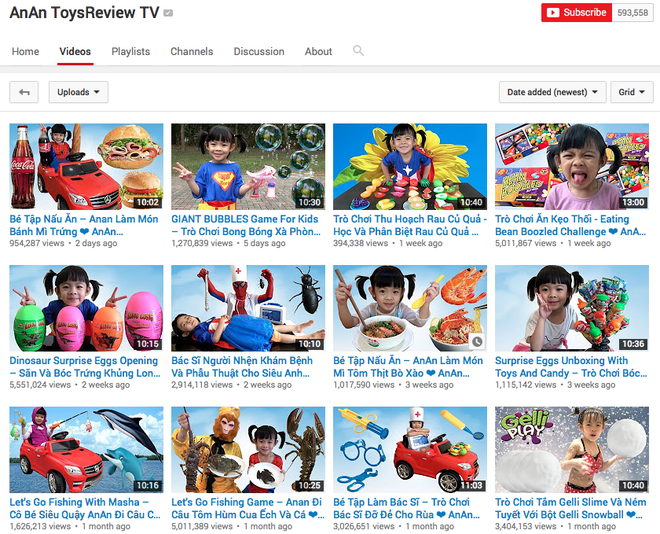Open Let's Go Fishing Game title link

coord(248,508)
